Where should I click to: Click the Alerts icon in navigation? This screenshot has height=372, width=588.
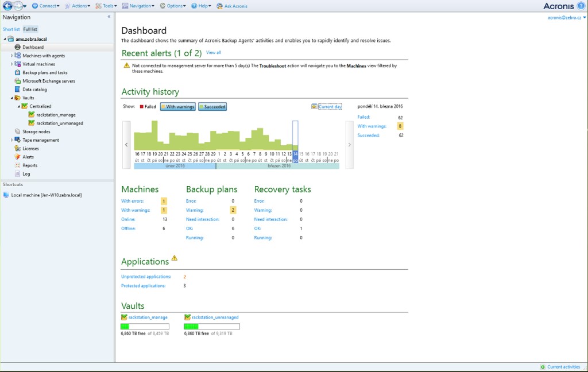tap(17, 157)
